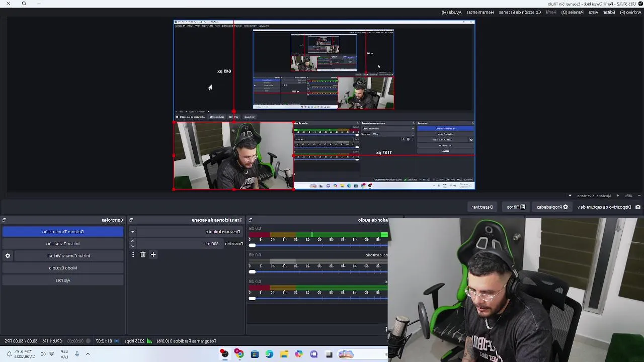Open the Vista menu
This screenshot has height=362, width=644.
pyautogui.click(x=594, y=12)
